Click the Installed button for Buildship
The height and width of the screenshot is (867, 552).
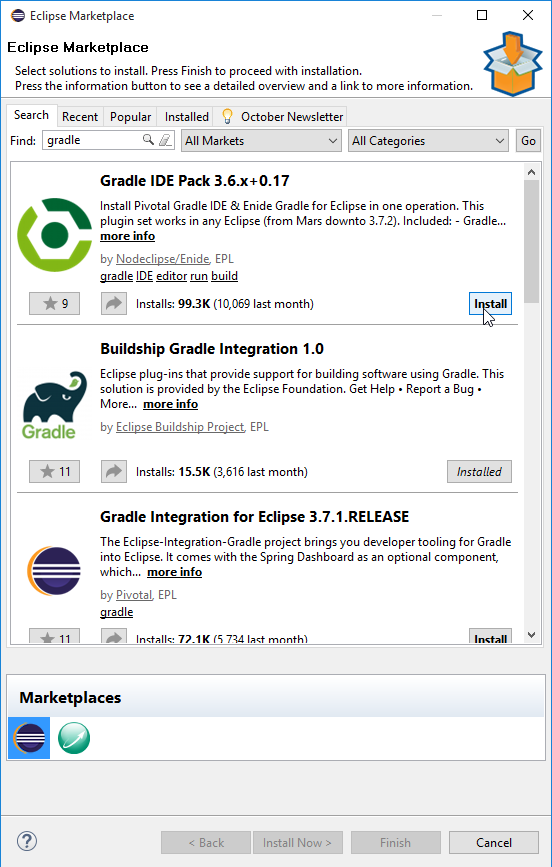coord(479,472)
